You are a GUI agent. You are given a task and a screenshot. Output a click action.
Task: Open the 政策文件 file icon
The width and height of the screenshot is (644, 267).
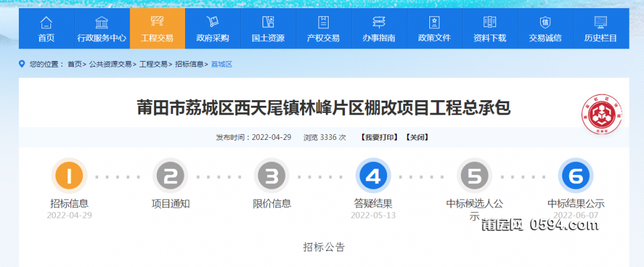click(434, 22)
